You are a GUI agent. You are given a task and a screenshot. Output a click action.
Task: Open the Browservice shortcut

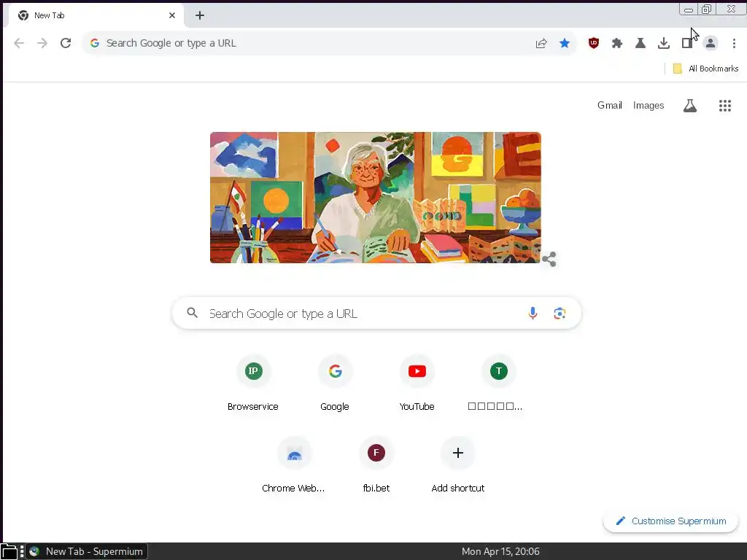point(253,384)
